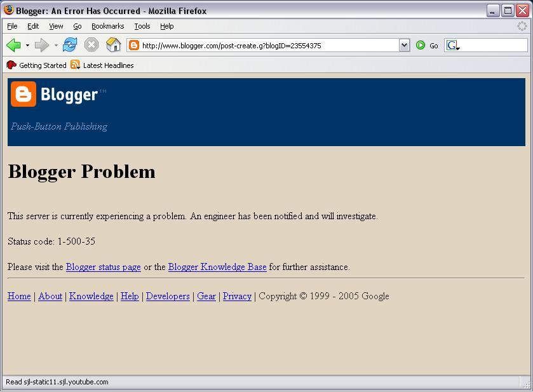Open the Forward history dropdown arrow
Viewport: 533px width, 392px height.
56,45
